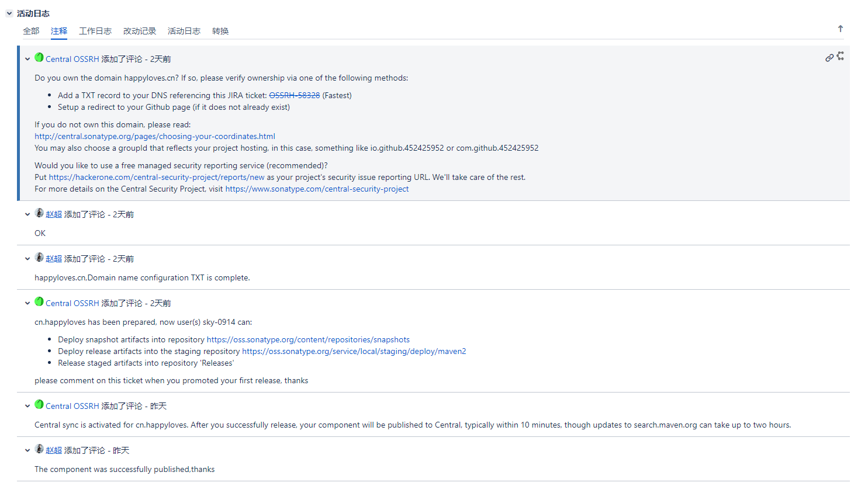The height and width of the screenshot is (486, 868).
Task: Click Central OSSRH avatar on Central sync comment
Action: point(39,404)
